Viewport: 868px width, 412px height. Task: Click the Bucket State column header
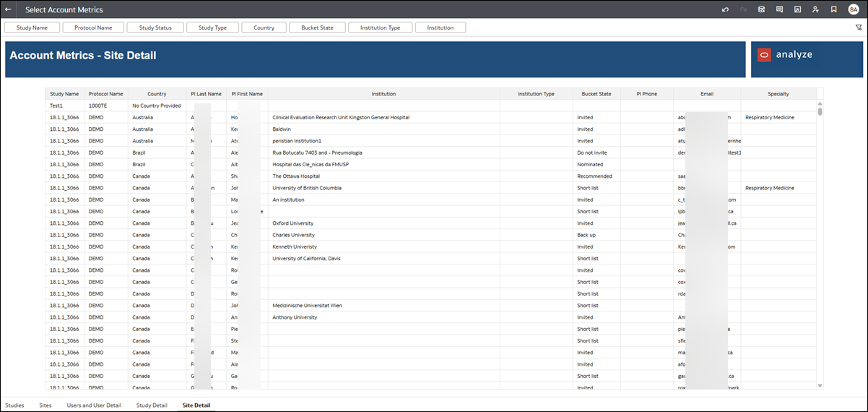click(596, 94)
